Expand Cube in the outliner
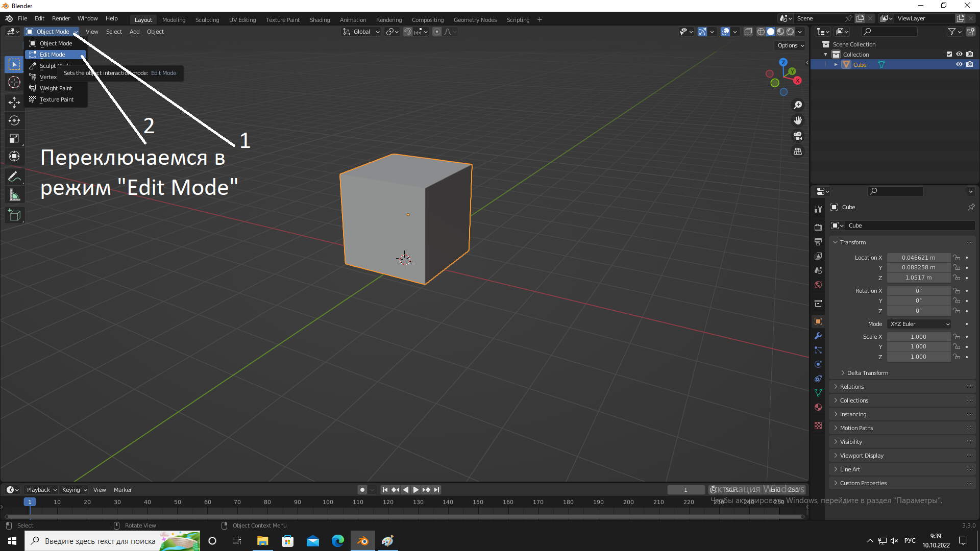 tap(836, 64)
